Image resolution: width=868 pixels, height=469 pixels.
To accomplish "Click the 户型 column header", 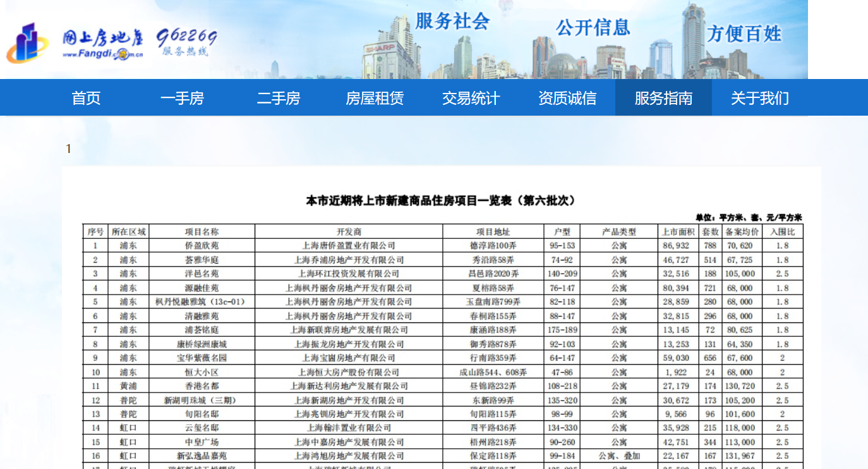I will [562, 232].
